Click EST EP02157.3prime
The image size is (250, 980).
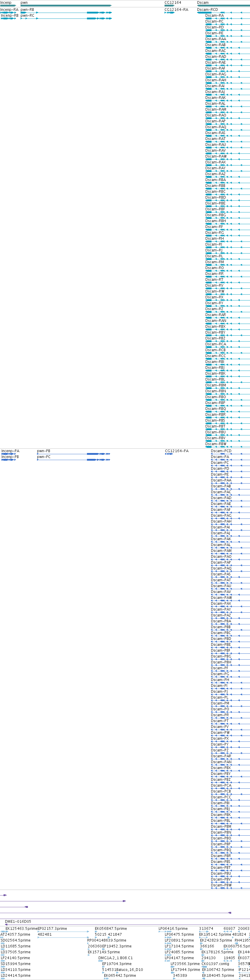coord(52,929)
